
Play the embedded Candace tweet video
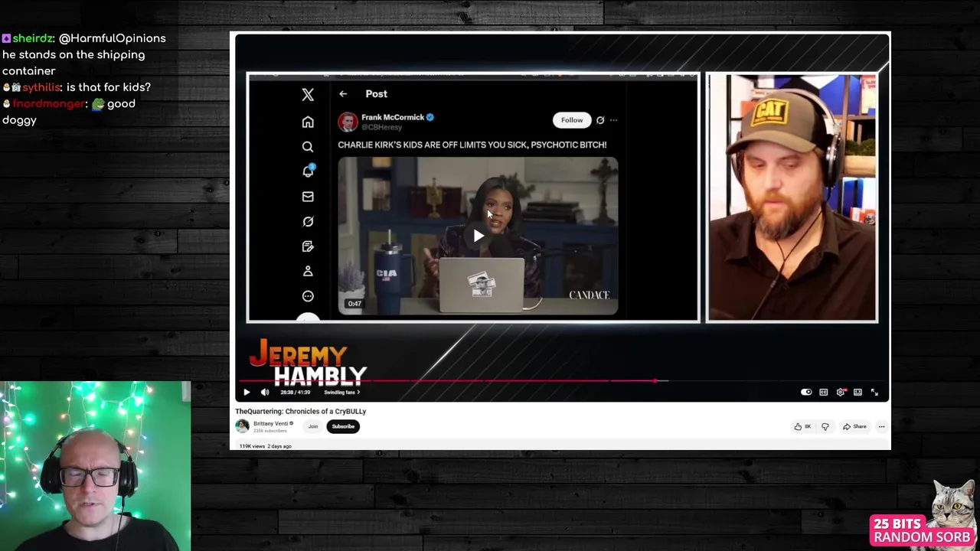click(x=478, y=236)
